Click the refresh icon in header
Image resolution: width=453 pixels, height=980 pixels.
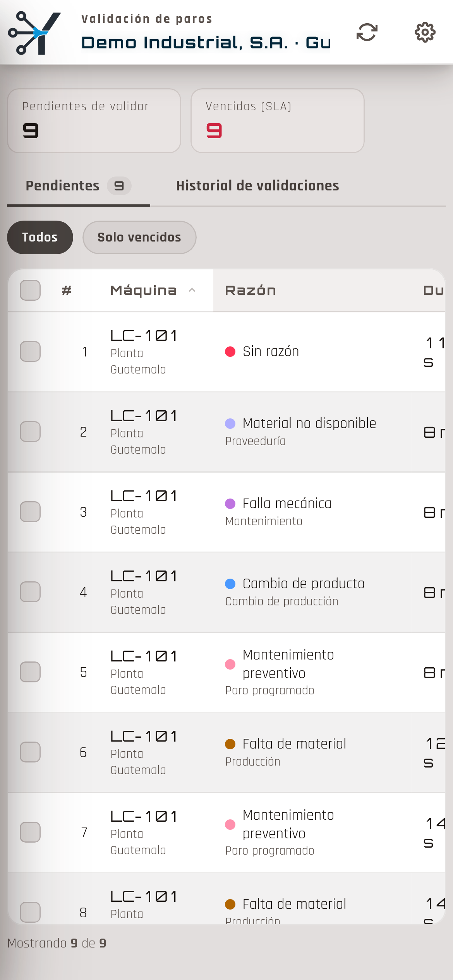(367, 32)
